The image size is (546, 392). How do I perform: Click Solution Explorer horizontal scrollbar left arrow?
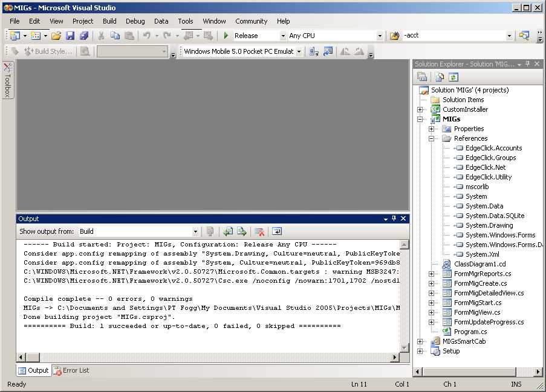coord(417,372)
